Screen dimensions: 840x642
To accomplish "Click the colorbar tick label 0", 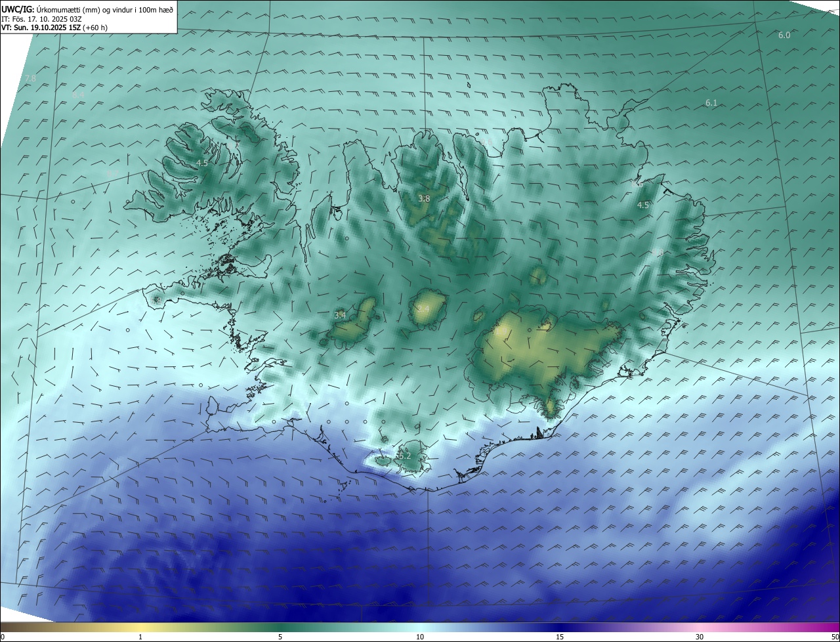I will click(x=3, y=637).
